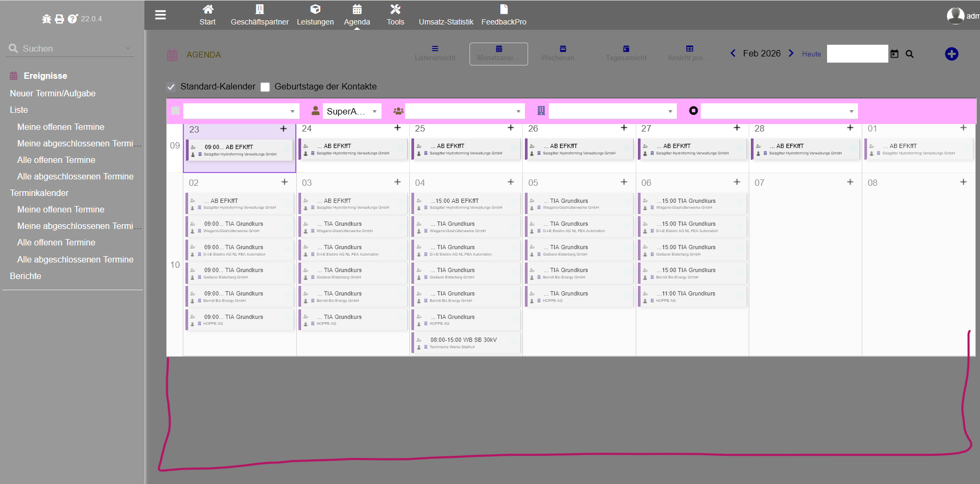Expand the group filter dropdown beside the people icon
The width and height of the screenshot is (980, 484).
(464, 111)
